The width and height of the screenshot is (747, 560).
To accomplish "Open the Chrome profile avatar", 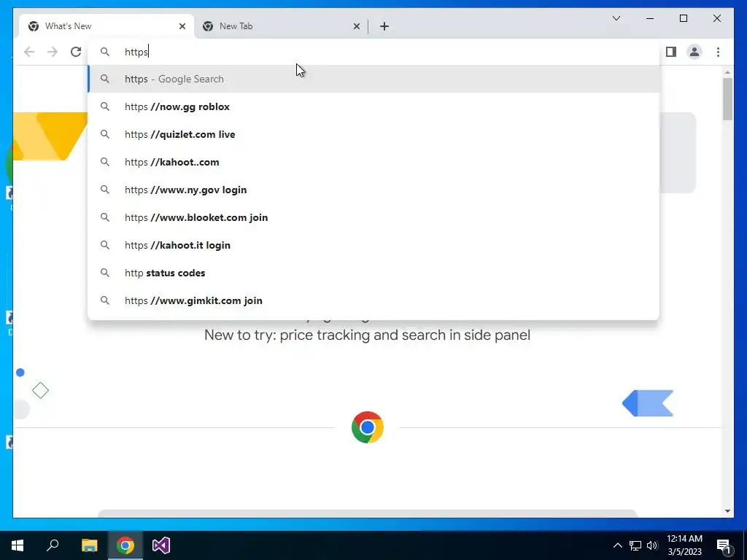I will (x=694, y=52).
